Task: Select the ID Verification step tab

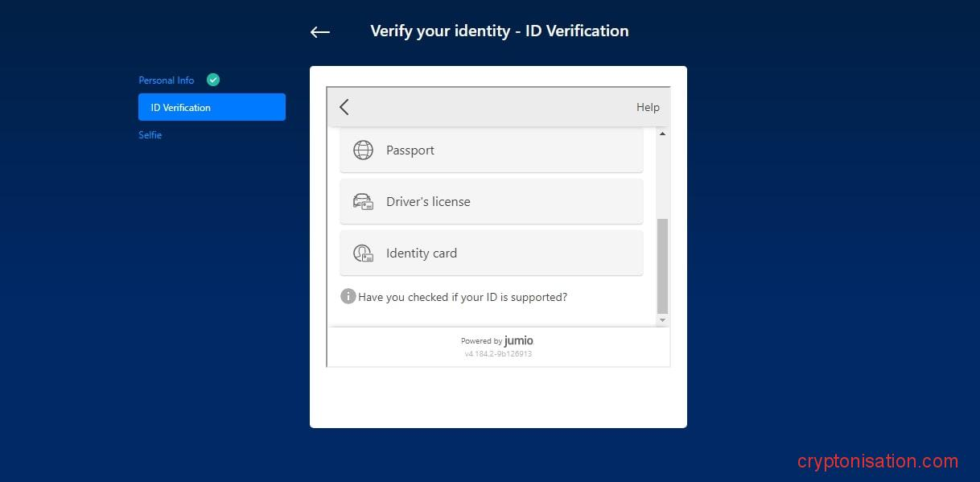Action: [x=212, y=107]
